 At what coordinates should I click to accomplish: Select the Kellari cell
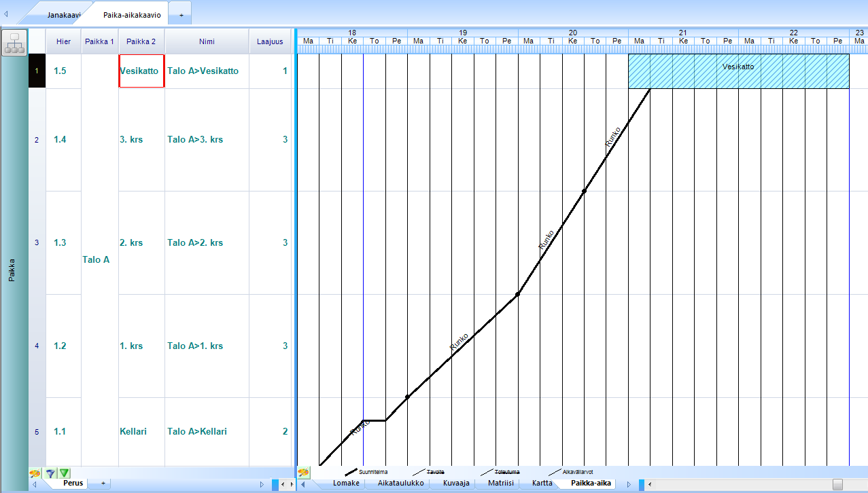141,432
